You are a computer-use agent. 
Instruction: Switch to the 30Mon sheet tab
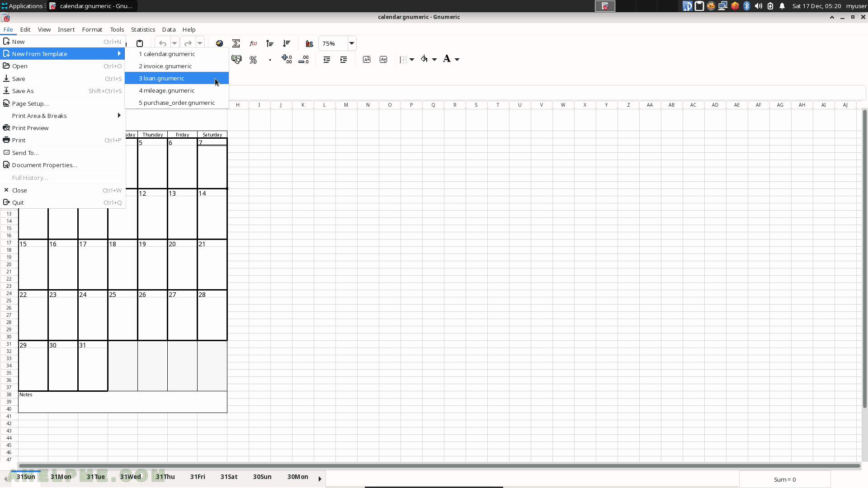pyautogui.click(x=297, y=477)
